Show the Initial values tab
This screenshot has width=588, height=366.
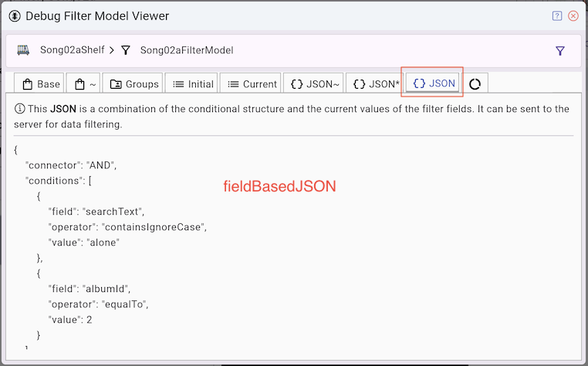pos(193,84)
